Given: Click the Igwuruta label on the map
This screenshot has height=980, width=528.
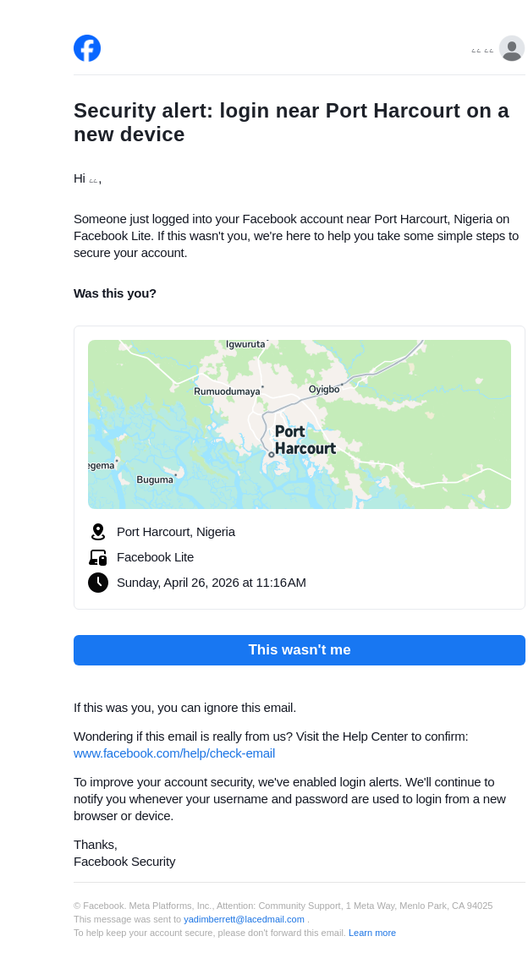Looking at the screenshot, I should tap(245, 344).
